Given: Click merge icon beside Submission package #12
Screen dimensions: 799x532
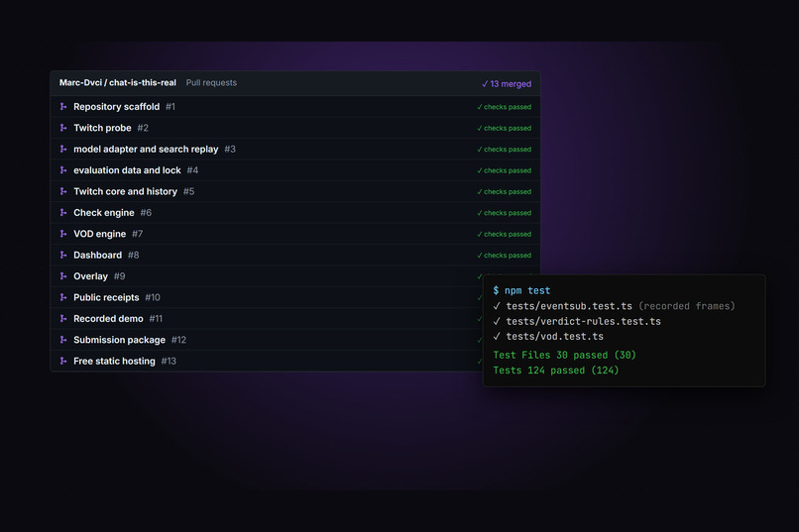Looking at the screenshot, I should [63, 340].
